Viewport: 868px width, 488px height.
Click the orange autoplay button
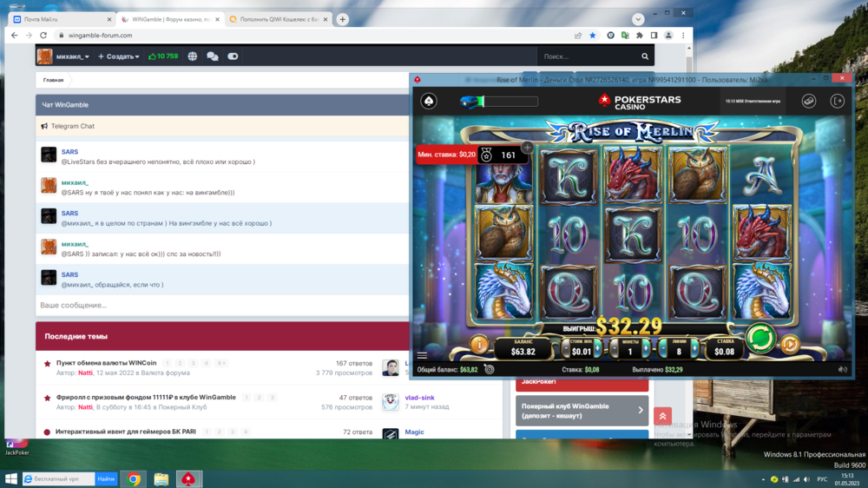pos(790,345)
